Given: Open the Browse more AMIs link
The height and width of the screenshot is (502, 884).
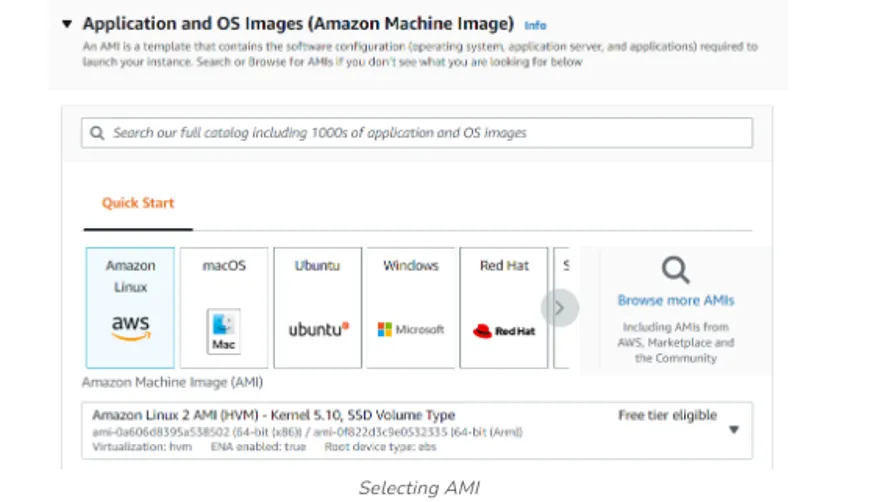Looking at the screenshot, I should point(675,301).
